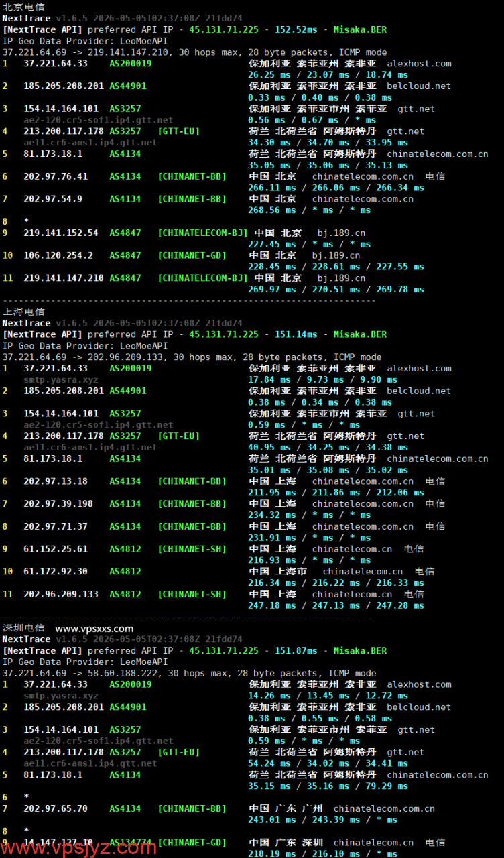Select latency 266.11 ms / 266.06 ms / 266.34 ms

336,188
